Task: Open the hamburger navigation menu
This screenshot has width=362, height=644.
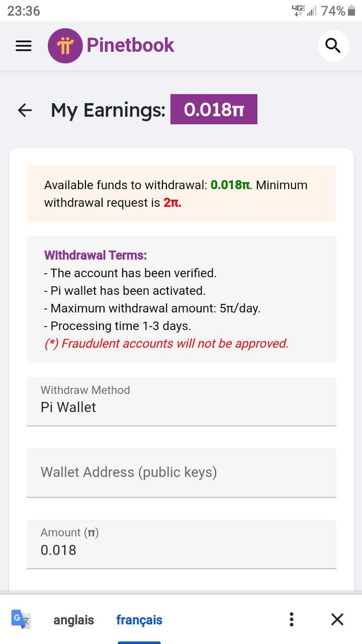Action: point(24,46)
